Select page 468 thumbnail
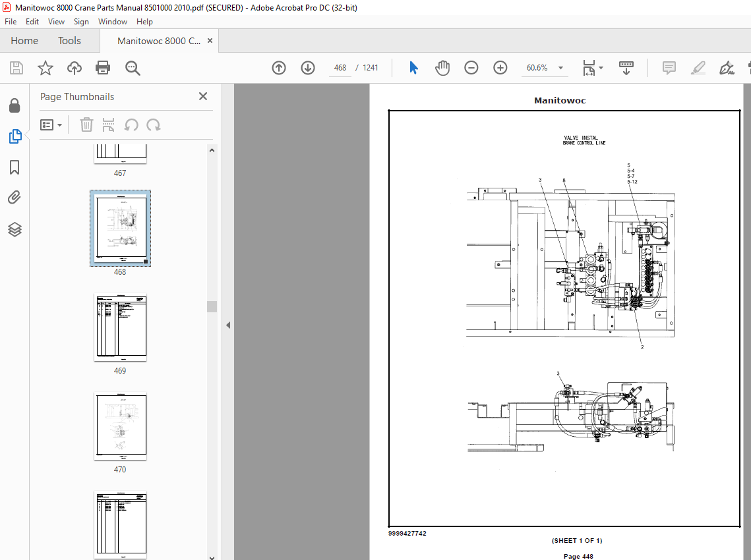 [x=120, y=228]
